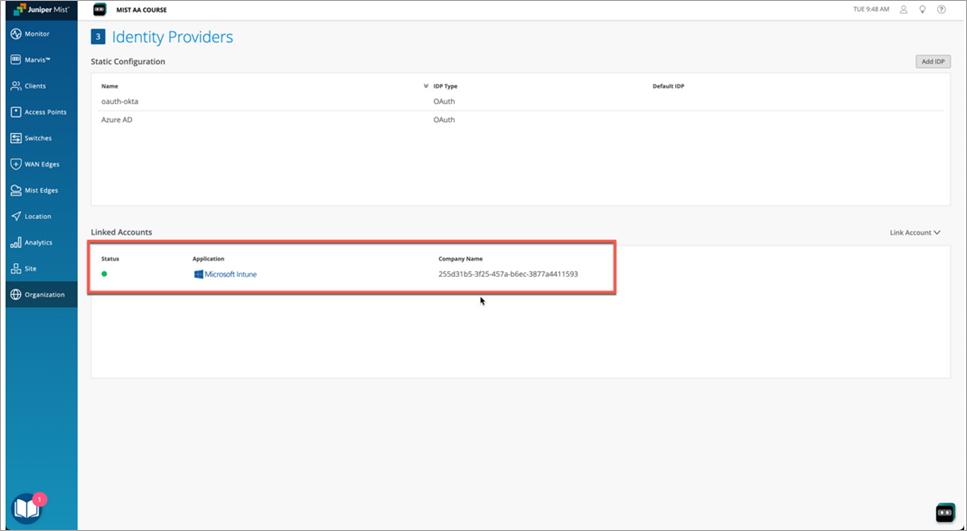Open the Location section
967x531 pixels.
37,216
